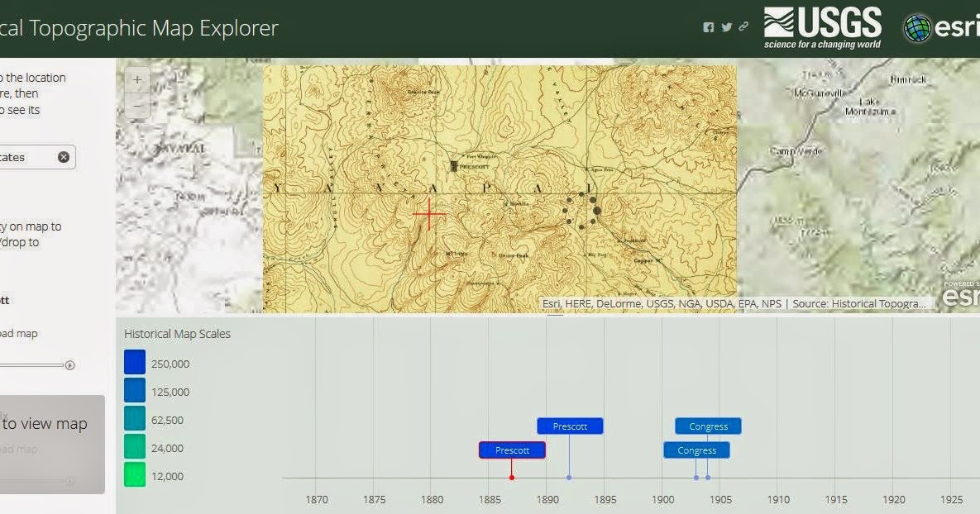Select the upper Congress map entry
The height and width of the screenshot is (514, 980).
pyautogui.click(x=707, y=426)
